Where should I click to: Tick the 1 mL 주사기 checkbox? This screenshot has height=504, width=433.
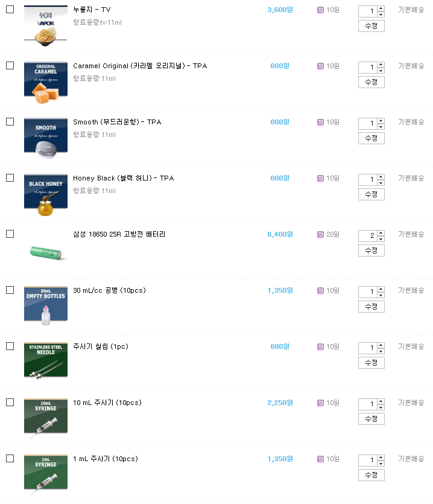tap(10, 459)
